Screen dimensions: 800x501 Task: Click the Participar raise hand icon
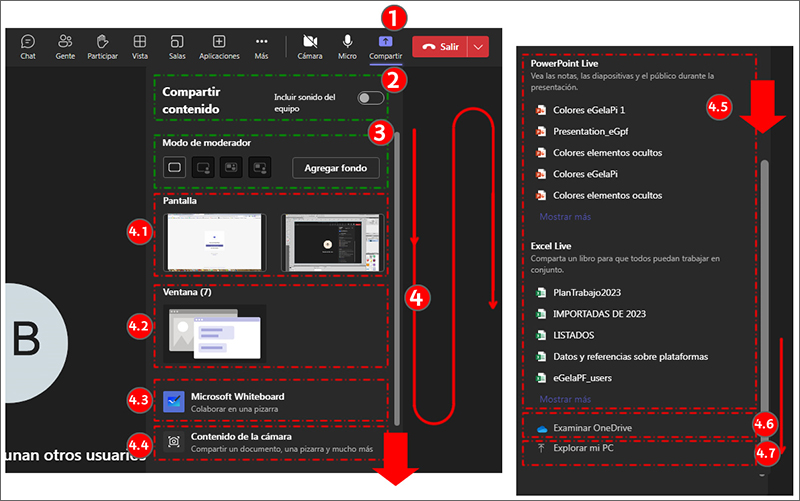[102, 42]
